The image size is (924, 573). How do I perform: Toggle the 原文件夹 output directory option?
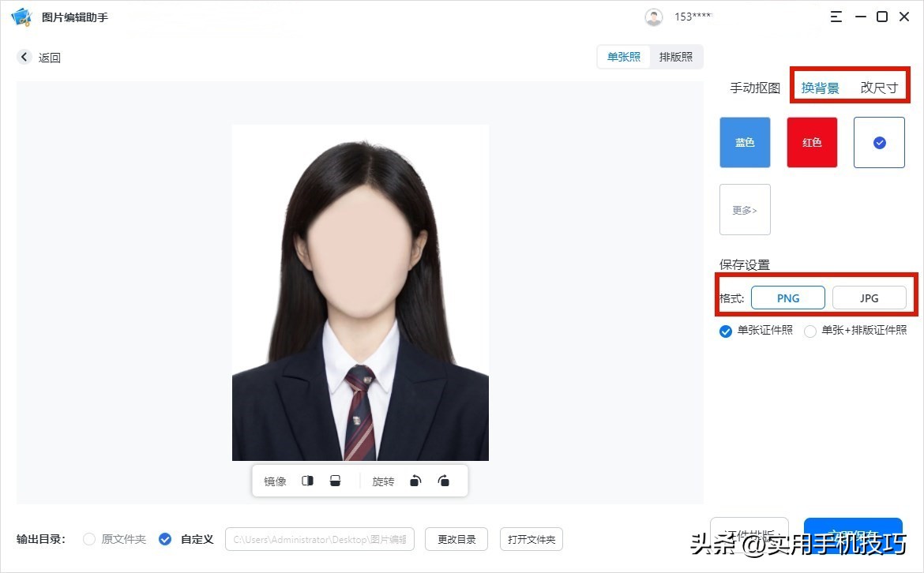click(88, 539)
